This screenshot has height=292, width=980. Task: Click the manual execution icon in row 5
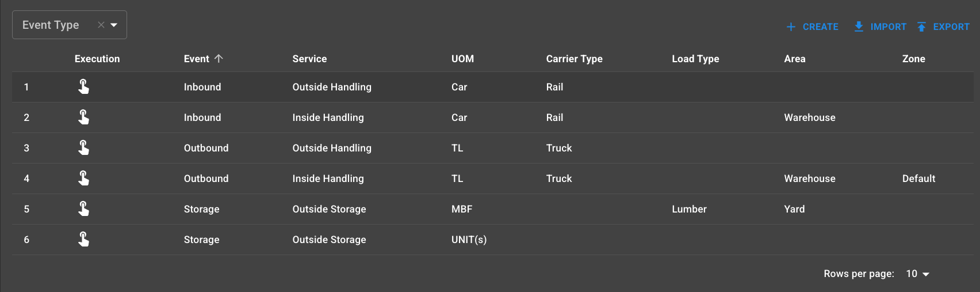point(83,209)
